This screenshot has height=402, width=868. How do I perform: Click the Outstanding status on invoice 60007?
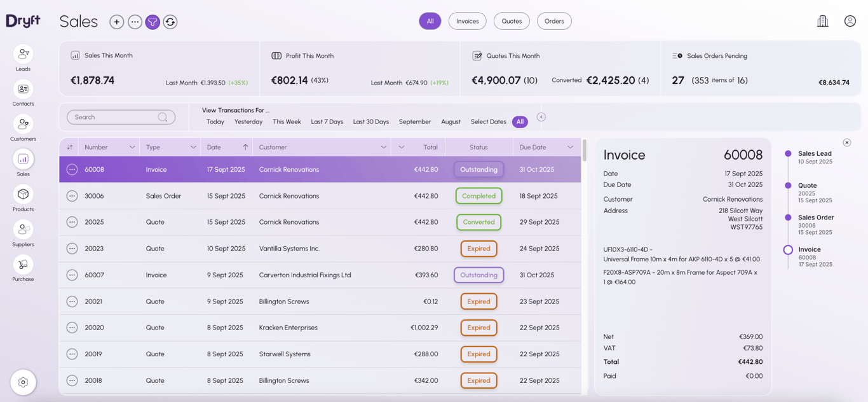478,275
